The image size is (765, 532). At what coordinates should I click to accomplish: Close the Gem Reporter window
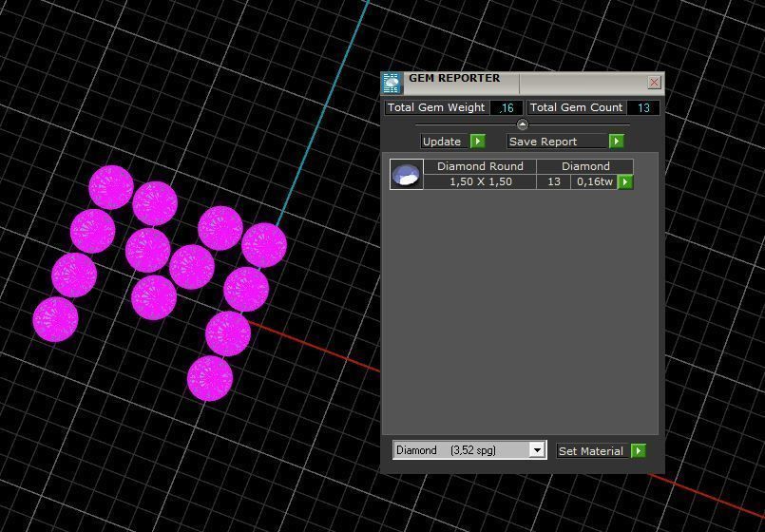pyautogui.click(x=654, y=83)
